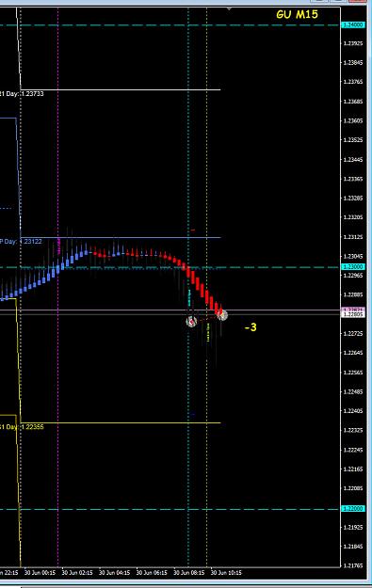372x588 pixels.
Task: Click the white current bid price label 1.22805
Action: pos(353,314)
